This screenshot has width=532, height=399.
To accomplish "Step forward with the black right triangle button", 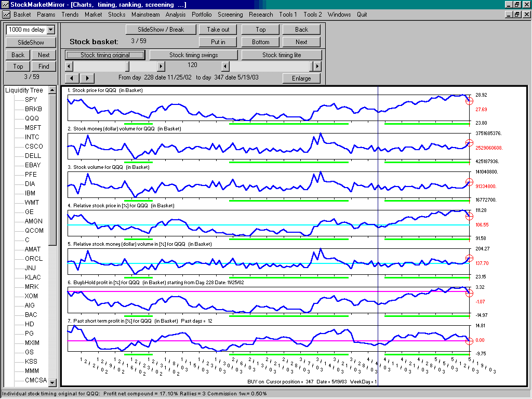I will click(x=87, y=78).
